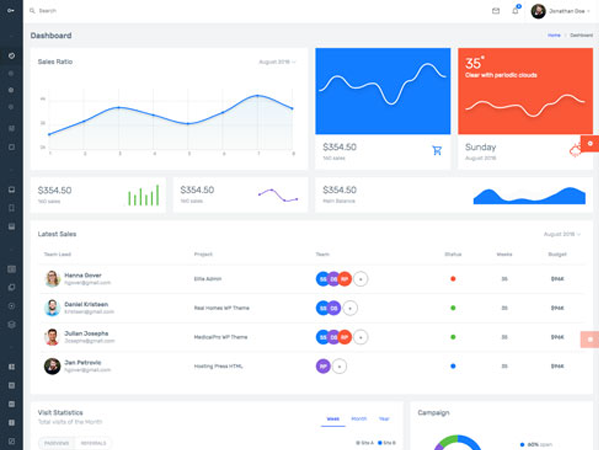Click the Elite Admin project cell
Screen dimensions: 600x450
click(x=208, y=279)
